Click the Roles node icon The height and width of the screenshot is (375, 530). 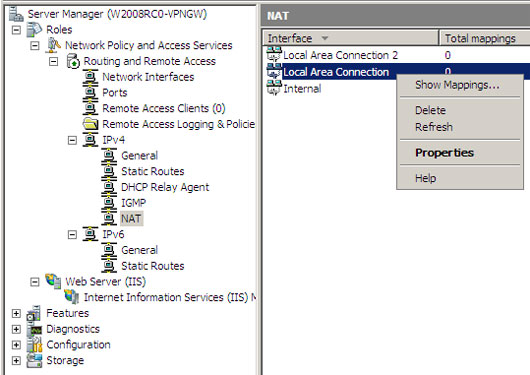(34, 30)
